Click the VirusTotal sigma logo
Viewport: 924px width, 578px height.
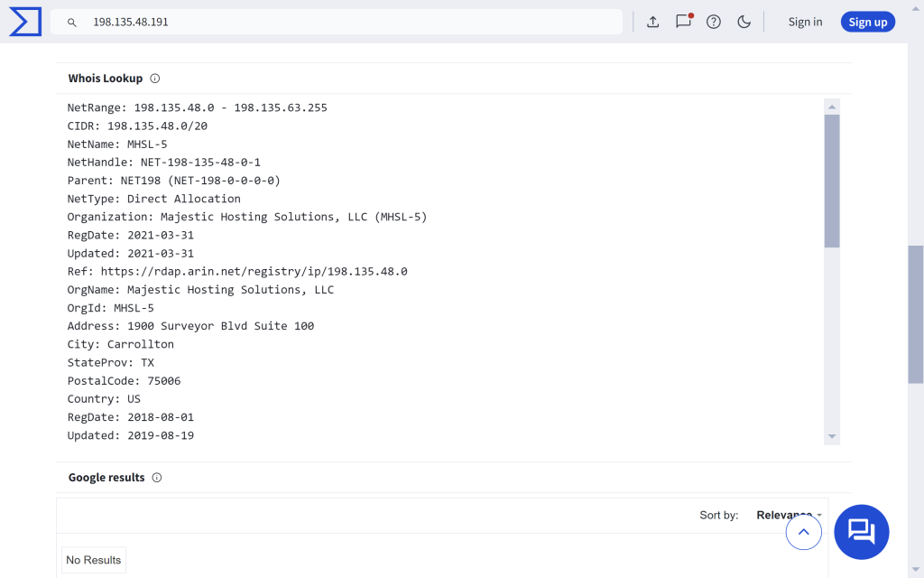tap(25, 22)
